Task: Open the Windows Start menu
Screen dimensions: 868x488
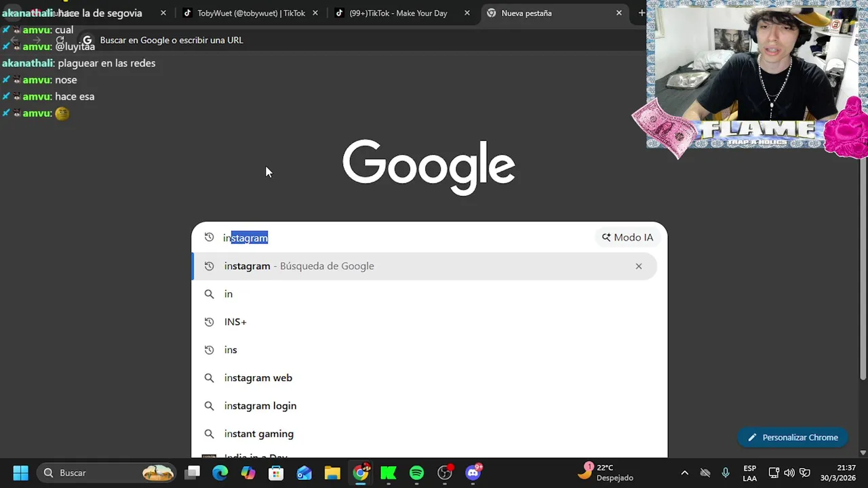Action: click(20, 472)
